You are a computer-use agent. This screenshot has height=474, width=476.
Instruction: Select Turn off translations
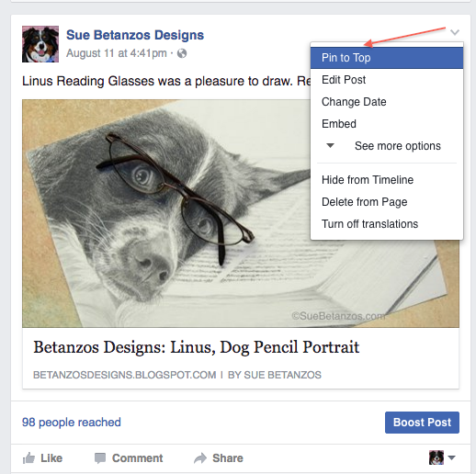387,224
